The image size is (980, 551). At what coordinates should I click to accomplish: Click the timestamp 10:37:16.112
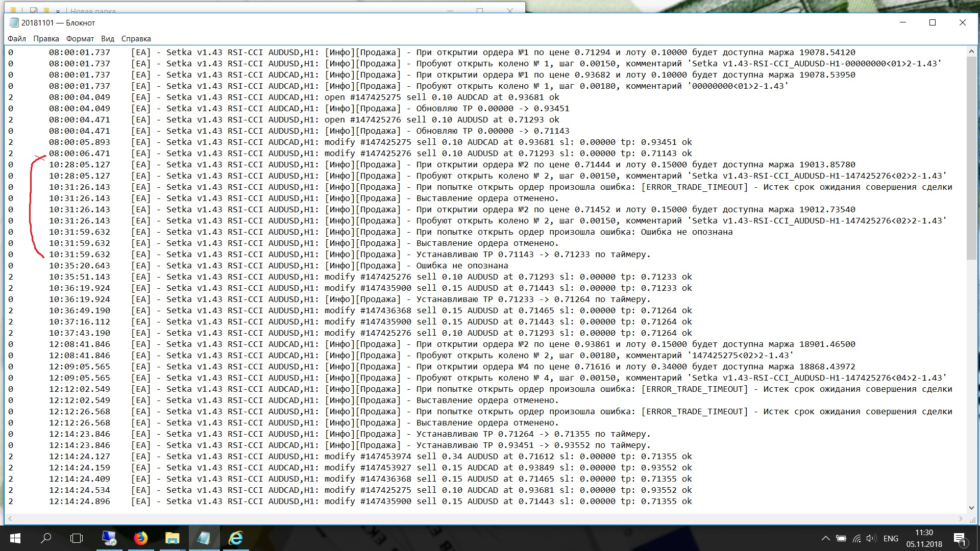80,321
